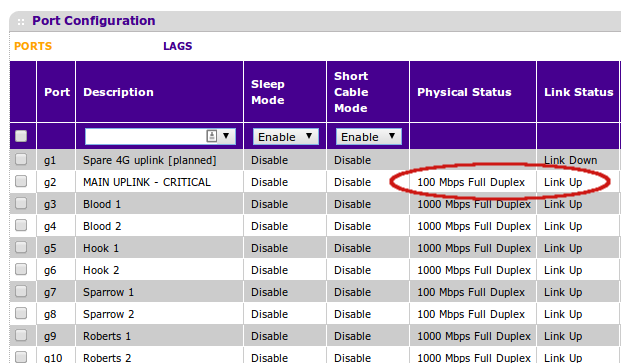Select the PORTS tab
The image size is (621, 363).
(33, 46)
